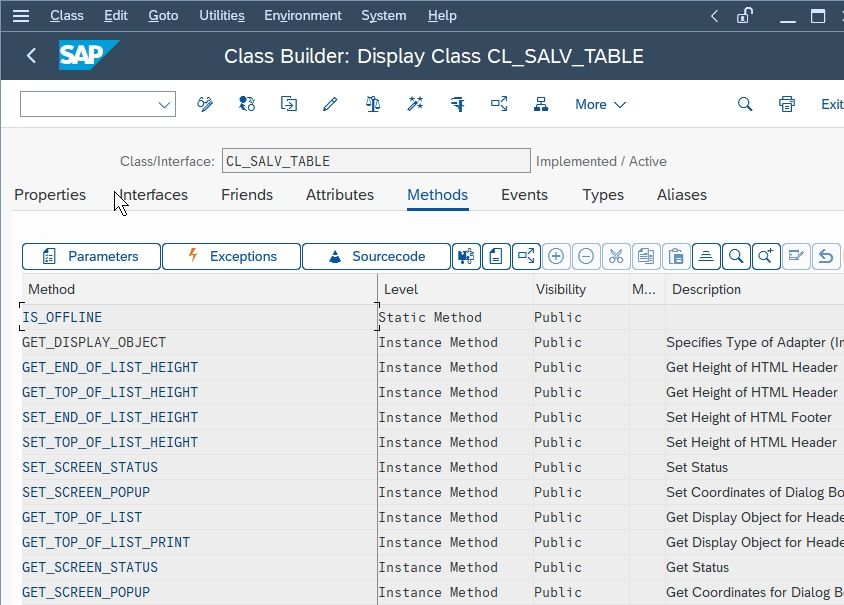Click the document page icon in grid toolbar
The width and height of the screenshot is (844, 605).
[x=496, y=256]
